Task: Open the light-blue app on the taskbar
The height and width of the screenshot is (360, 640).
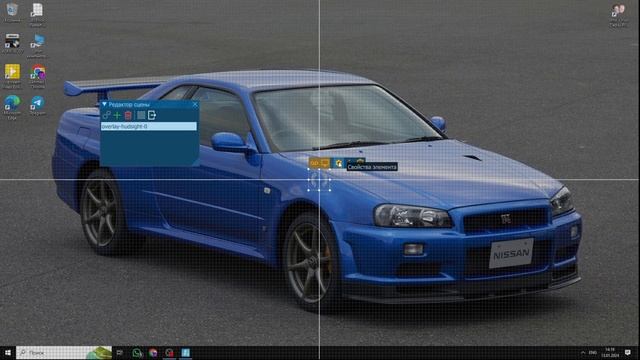Action: tap(186, 353)
